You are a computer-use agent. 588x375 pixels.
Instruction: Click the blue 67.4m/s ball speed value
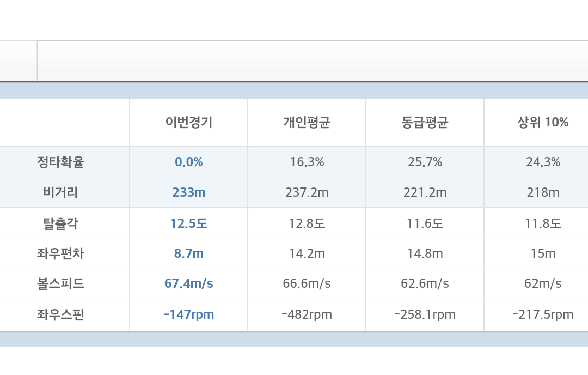click(188, 283)
